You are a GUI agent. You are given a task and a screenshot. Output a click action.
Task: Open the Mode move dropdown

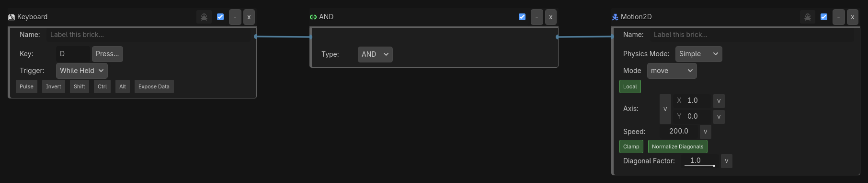pos(672,71)
